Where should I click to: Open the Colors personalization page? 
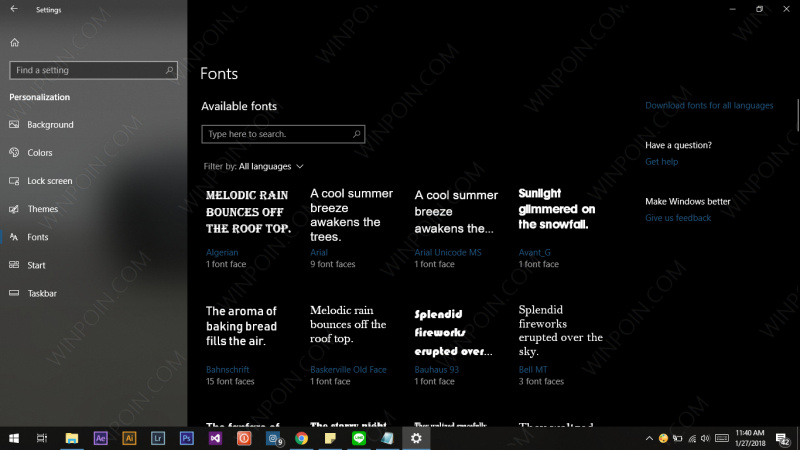[x=40, y=153]
